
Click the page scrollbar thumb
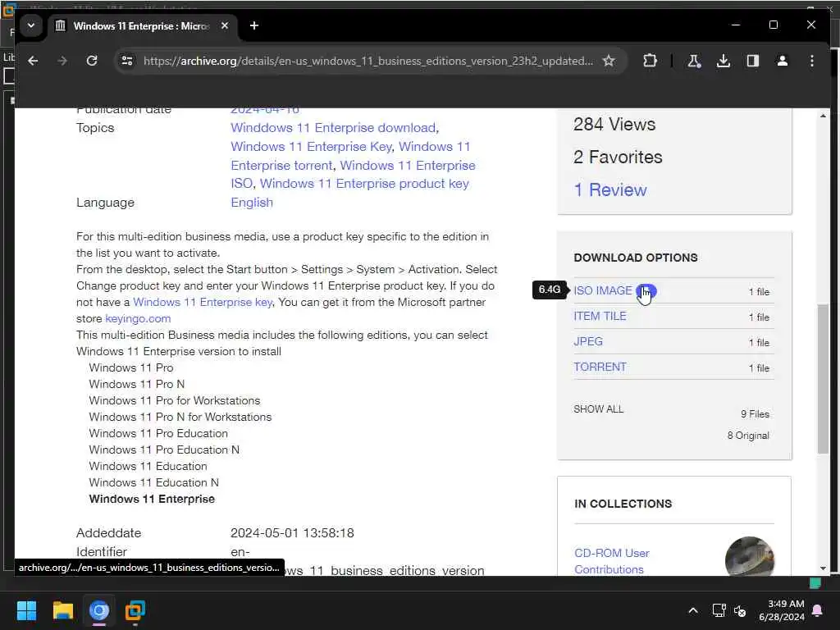[823, 379]
